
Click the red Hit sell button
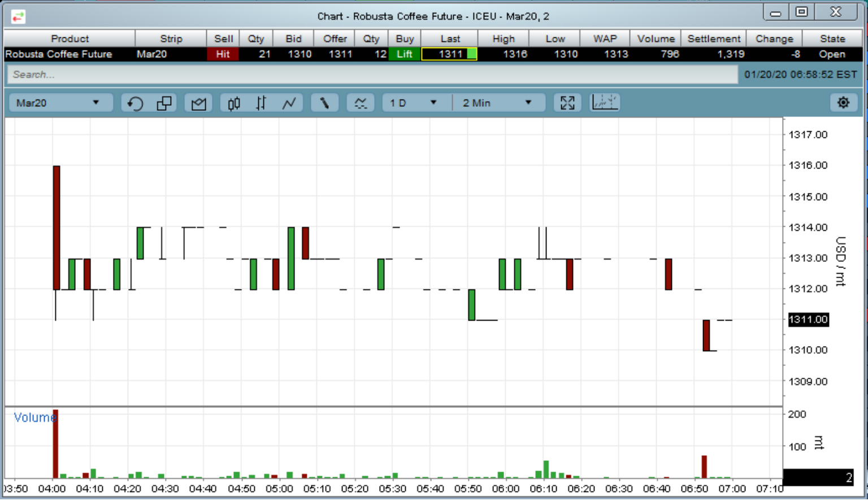pyautogui.click(x=223, y=54)
